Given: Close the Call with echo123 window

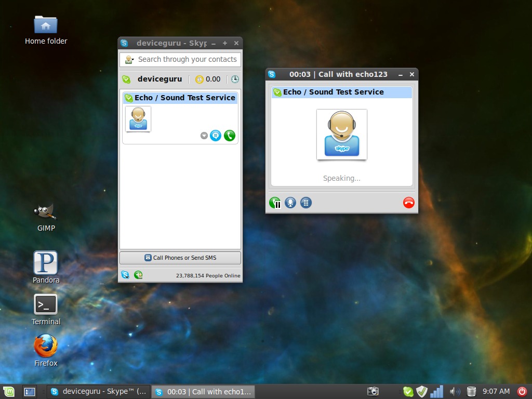Looking at the screenshot, I should (412, 74).
